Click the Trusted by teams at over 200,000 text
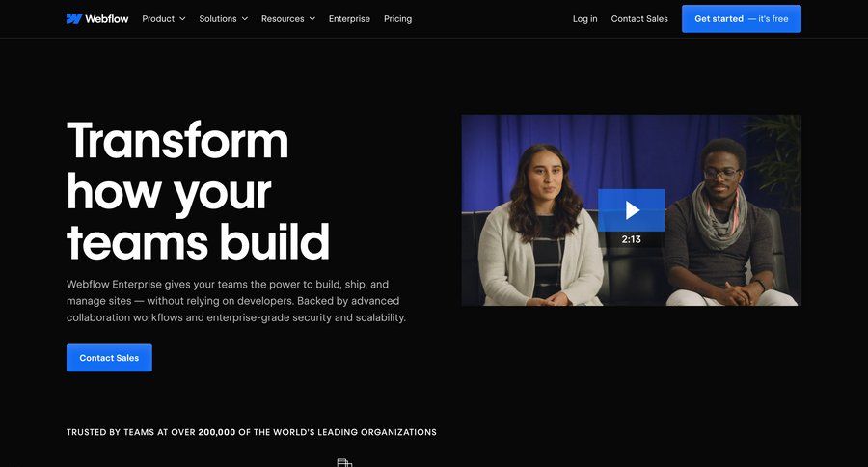Screen dimensions: 868x467 tap(252, 432)
